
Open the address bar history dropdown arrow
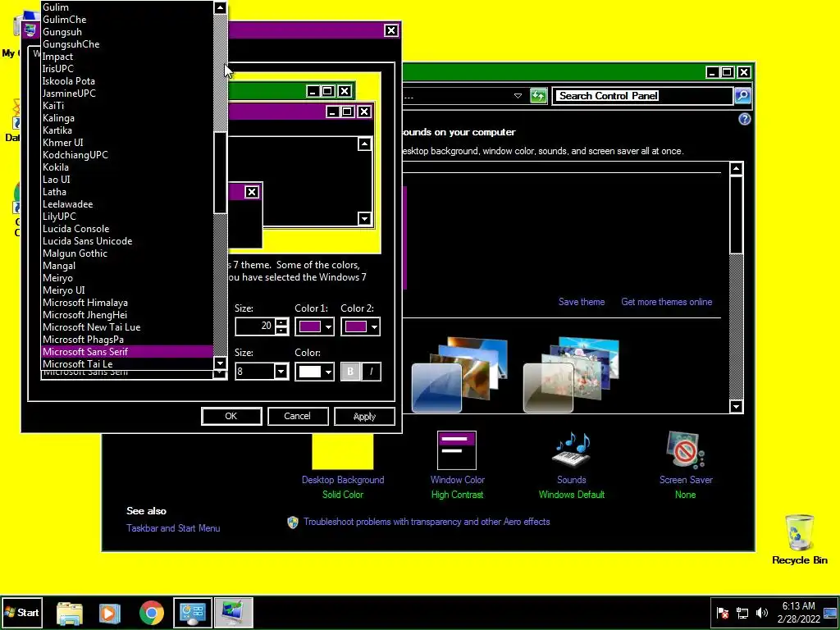pos(518,96)
